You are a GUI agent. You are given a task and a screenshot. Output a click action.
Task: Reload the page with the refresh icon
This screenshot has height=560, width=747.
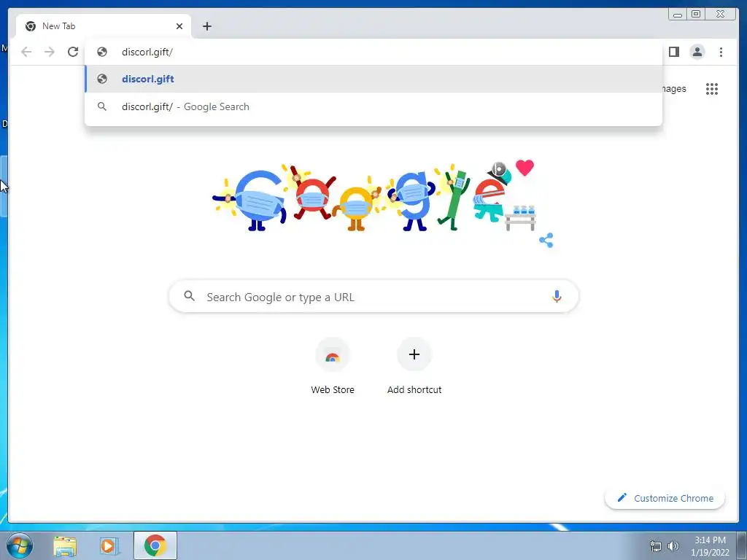[x=73, y=52]
